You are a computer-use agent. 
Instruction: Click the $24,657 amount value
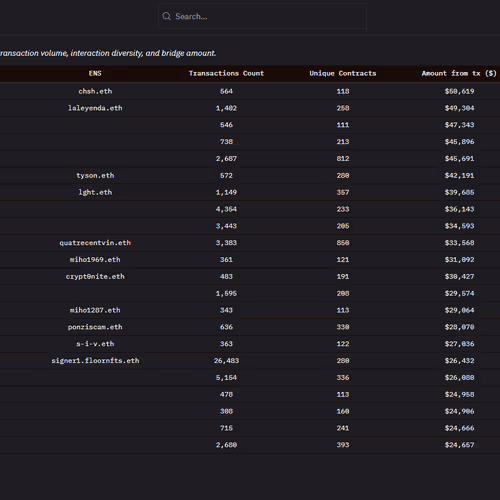click(x=459, y=445)
